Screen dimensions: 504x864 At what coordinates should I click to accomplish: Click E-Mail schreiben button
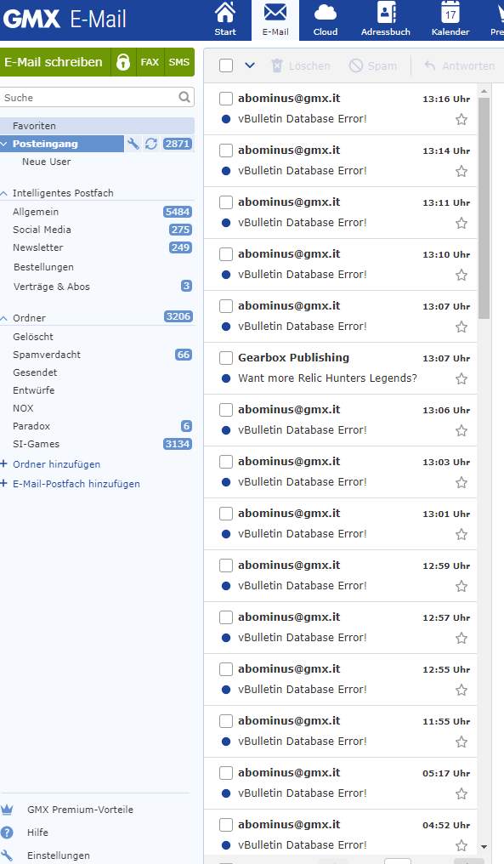(55, 62)
